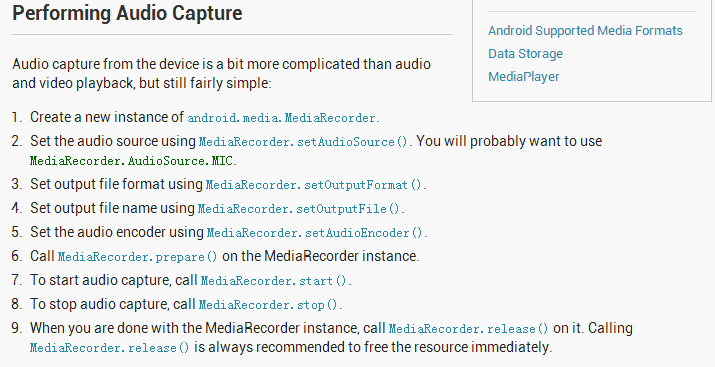Click the green MediaRecorder.AudioSource.MIC code text

[x=132, y=161]
